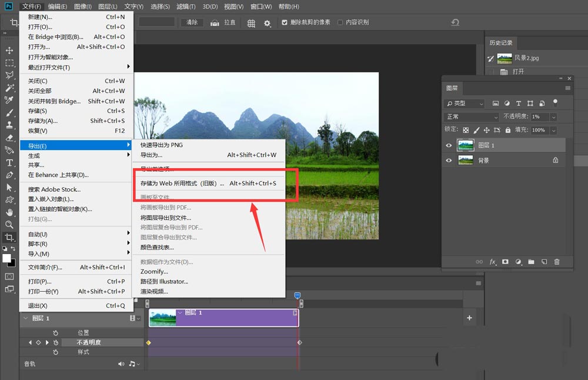This screenshot has width=588, height=380.
Task: Toggle Quick Mask mode icon
Action: [9, 276]
